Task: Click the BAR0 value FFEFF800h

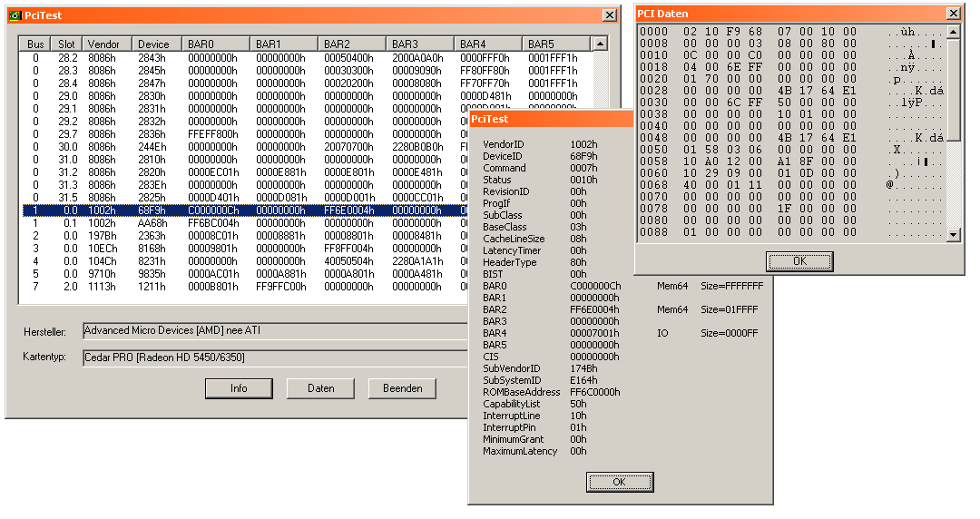Action: click(213, 134)
